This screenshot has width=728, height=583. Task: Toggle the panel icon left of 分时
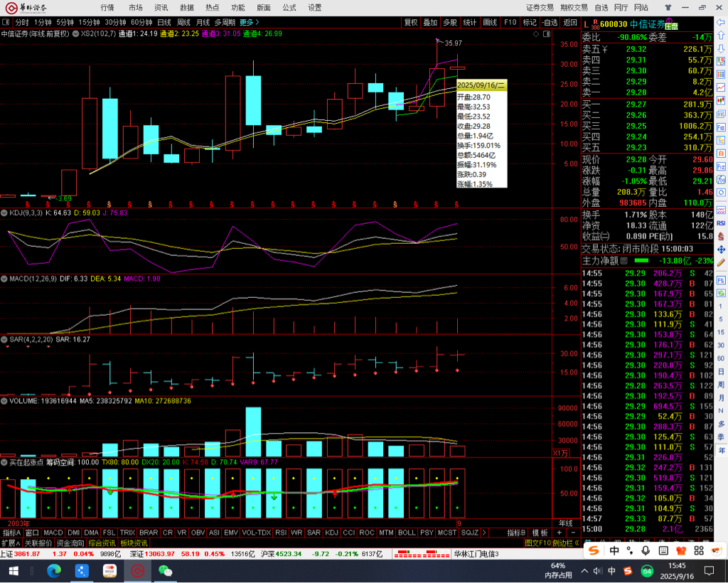click(x=6, y=22)
